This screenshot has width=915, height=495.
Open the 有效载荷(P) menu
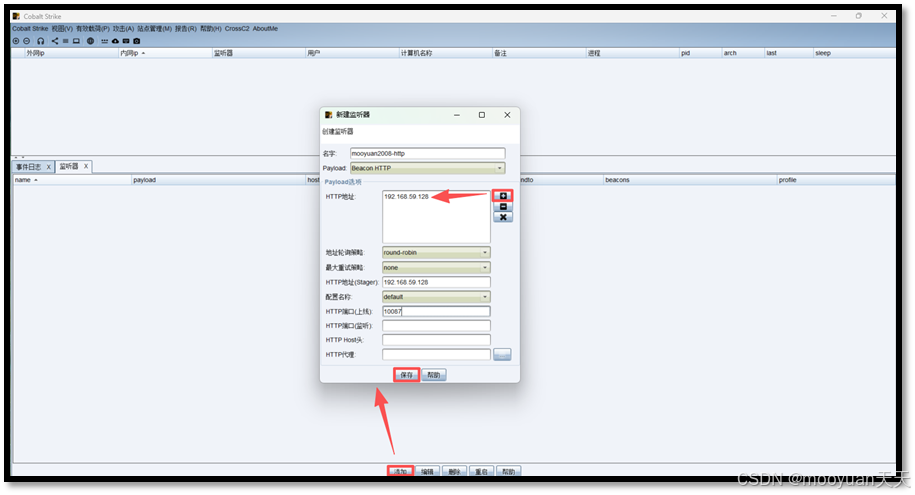(x=92, y=29)
